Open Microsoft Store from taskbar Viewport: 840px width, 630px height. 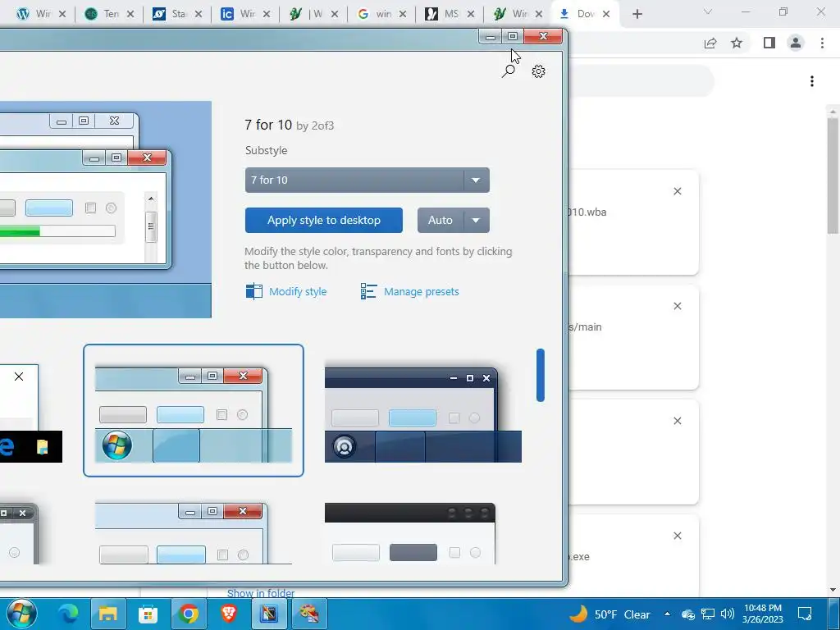pyautogui.click(x=148, y=614)
